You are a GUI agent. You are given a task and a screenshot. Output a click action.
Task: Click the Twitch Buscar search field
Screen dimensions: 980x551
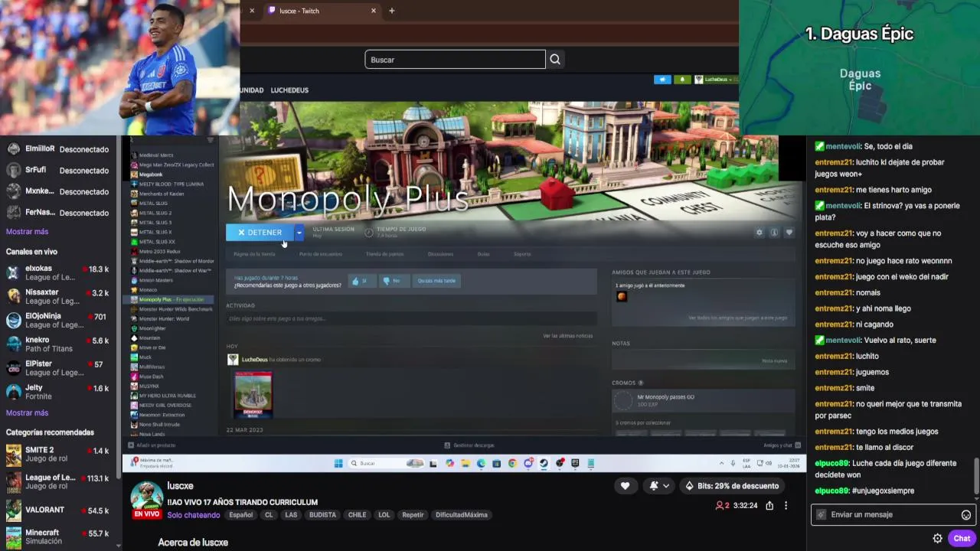[455, 60]
